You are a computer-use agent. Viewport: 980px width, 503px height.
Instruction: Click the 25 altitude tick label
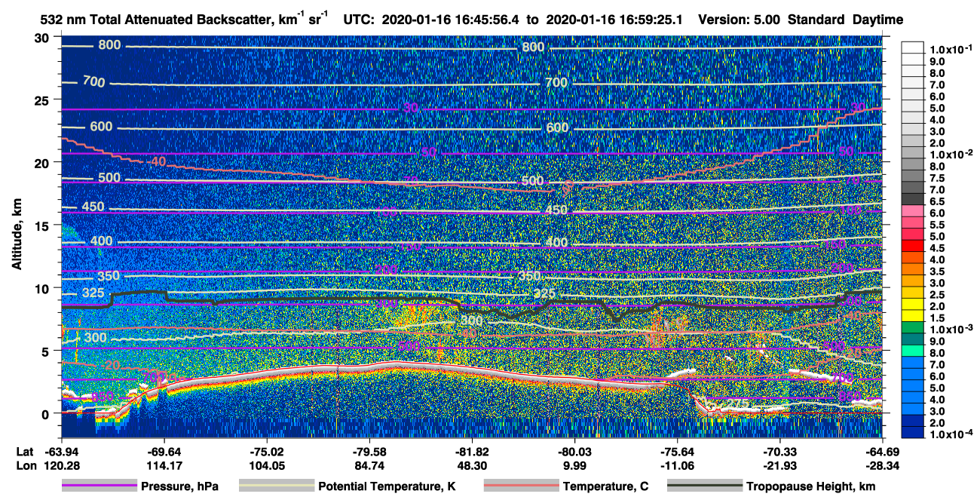pyautogui.click(x=43, y=100)
